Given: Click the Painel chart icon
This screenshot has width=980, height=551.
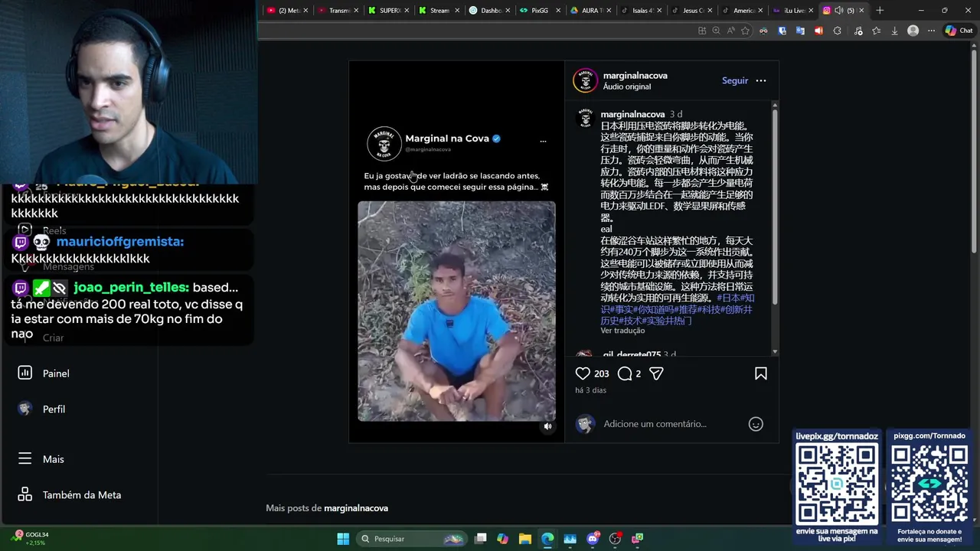Looking at the screenshot, I should (25, 373).
